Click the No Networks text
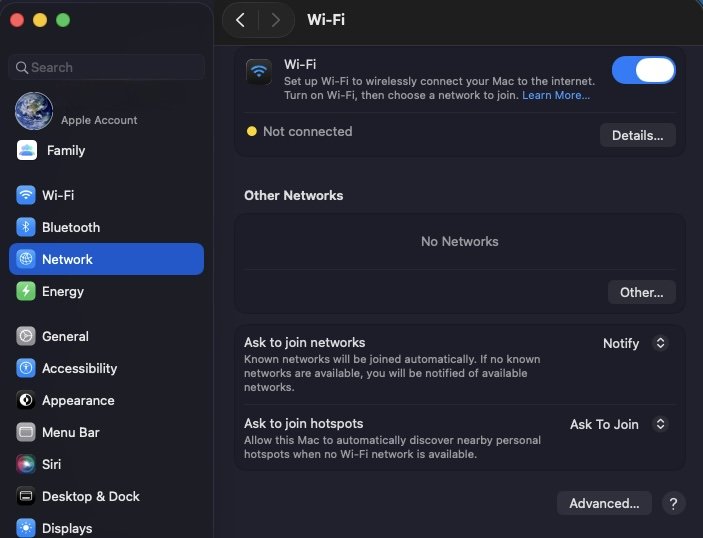The width and height of the screenshot is (703, 538). (460, 241)
